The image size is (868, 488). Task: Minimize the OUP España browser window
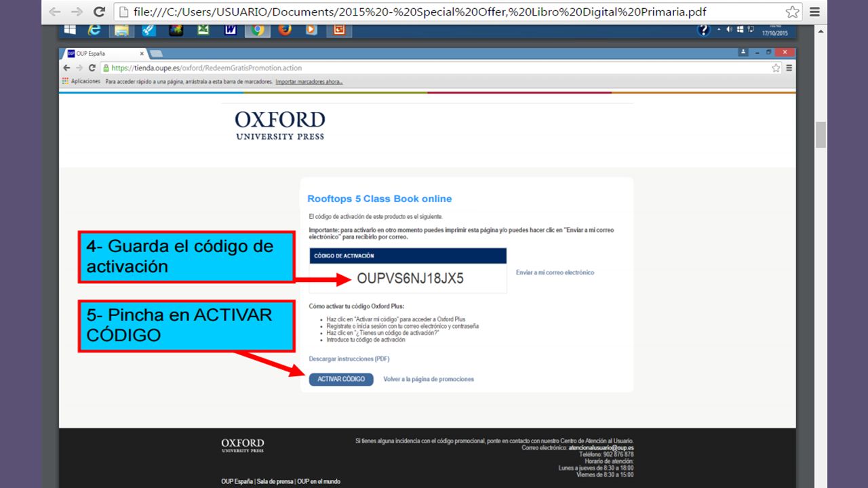(x=757, y=52)
